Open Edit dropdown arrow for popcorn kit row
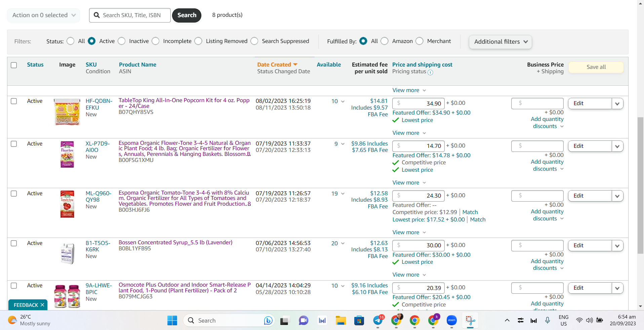The width and height of the screenshot is (644, 330). [617, 104]
